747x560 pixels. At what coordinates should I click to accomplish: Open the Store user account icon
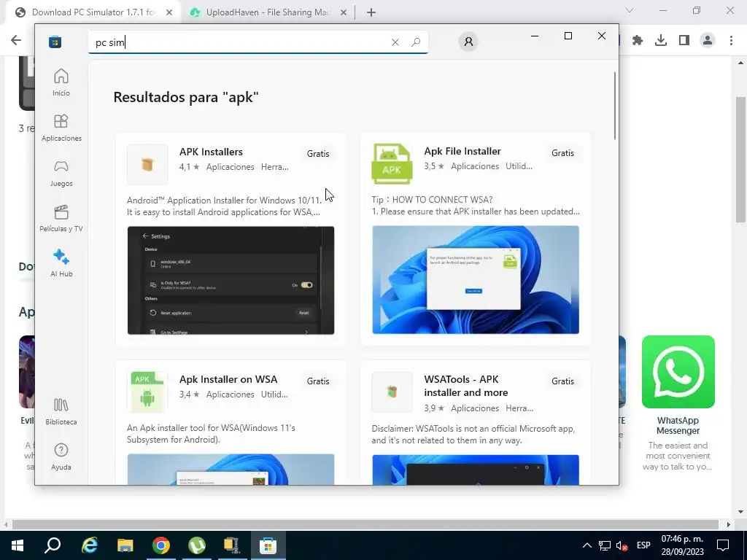tap(468, 42)
